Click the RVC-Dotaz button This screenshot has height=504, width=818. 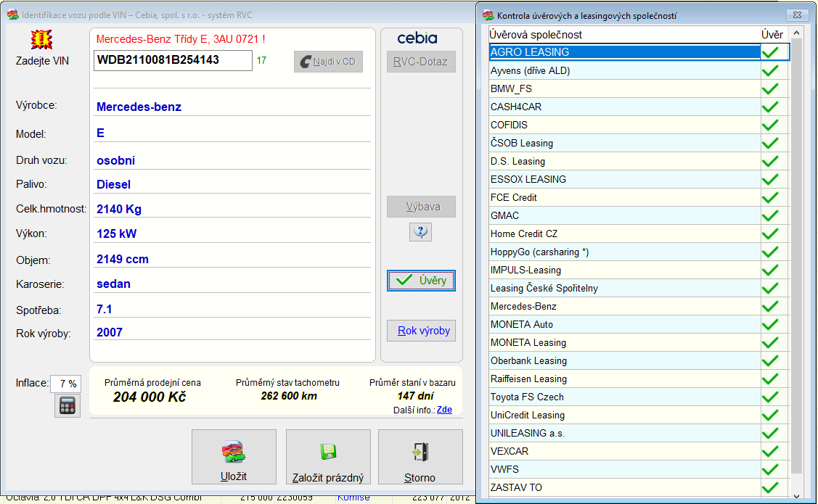(421, 62)
